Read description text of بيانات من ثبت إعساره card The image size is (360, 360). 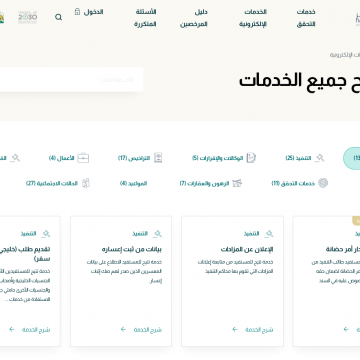click(124, 272)
